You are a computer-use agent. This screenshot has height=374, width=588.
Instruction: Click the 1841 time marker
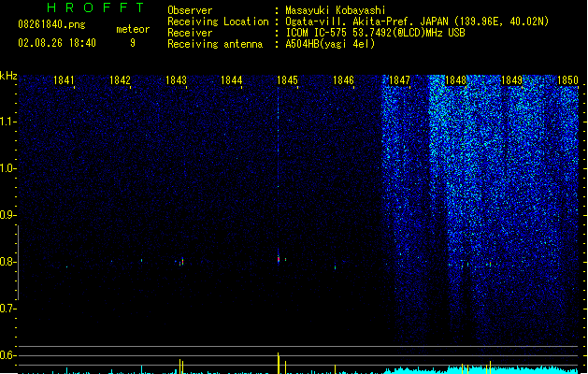[x=64, y=80]
